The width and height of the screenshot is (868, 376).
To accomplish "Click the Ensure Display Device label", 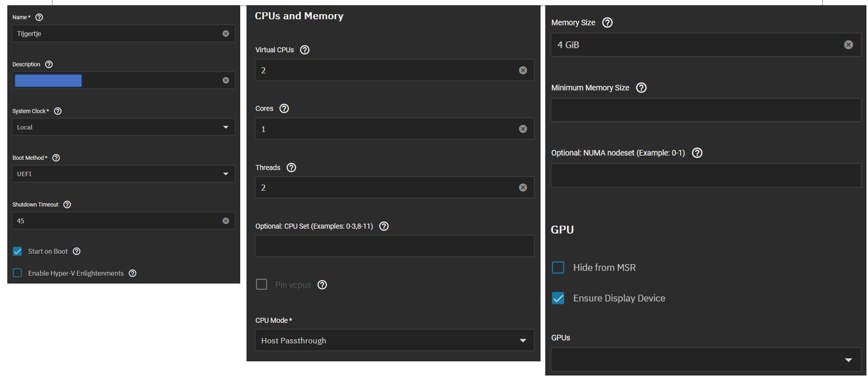I will [x=619, y=298].
